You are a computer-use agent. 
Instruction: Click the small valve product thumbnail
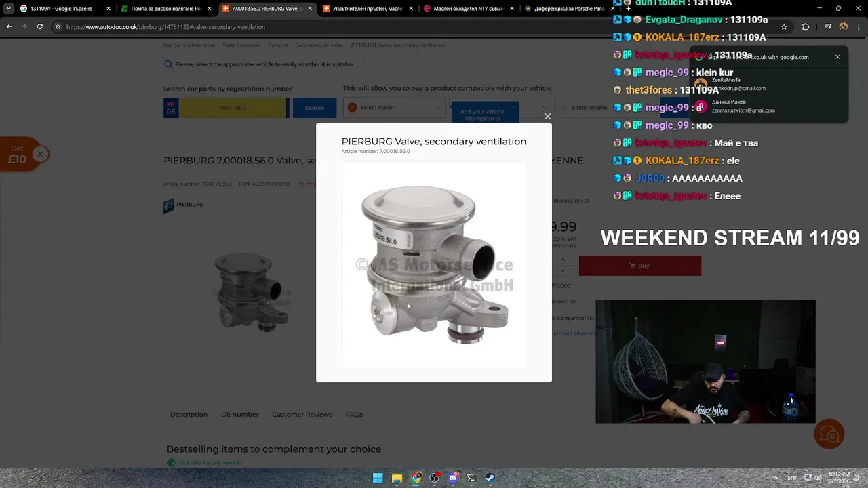(252, 292)
